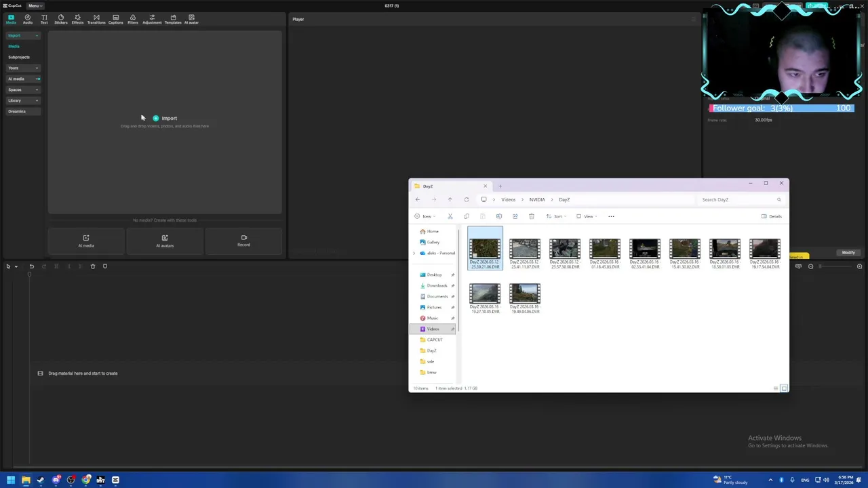
Task: Open the See more ellipsis menu
Action: pyautogui.click(x=611, y=216)
